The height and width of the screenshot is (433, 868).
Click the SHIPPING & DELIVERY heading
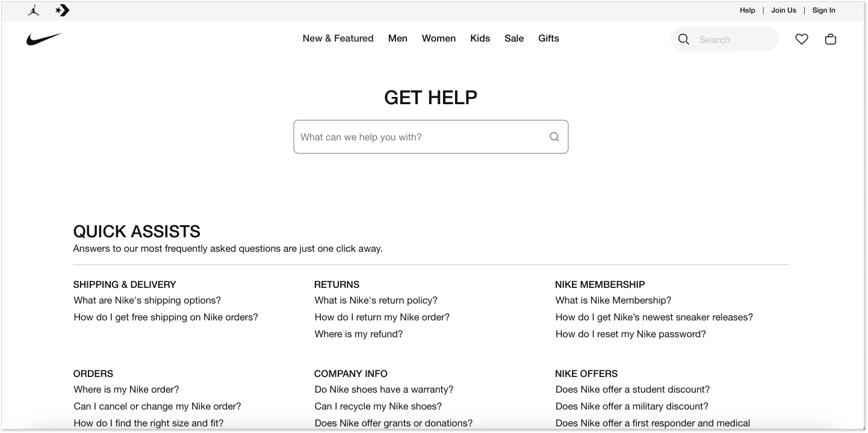point(125,284)
